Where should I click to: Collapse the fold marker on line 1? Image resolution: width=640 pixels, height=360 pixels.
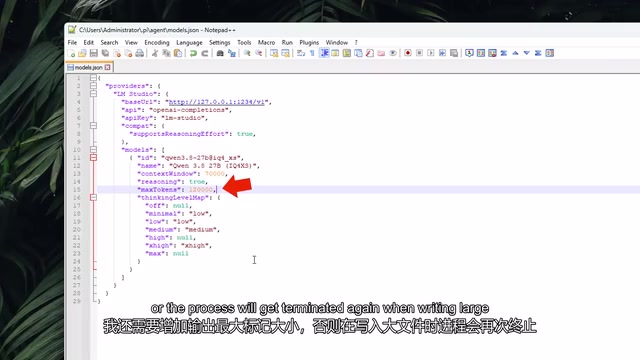[93, 78]
